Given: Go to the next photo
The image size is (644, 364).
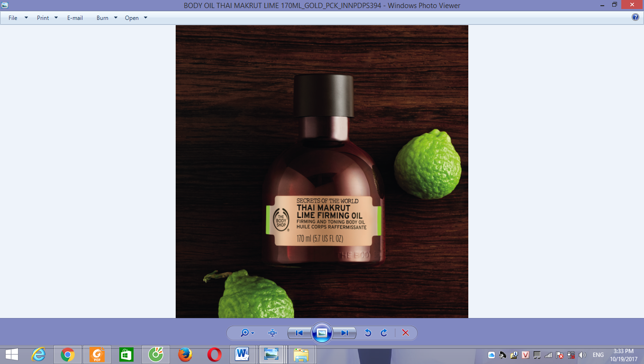Looking at the screenshot, I should [x=344, y=333].
